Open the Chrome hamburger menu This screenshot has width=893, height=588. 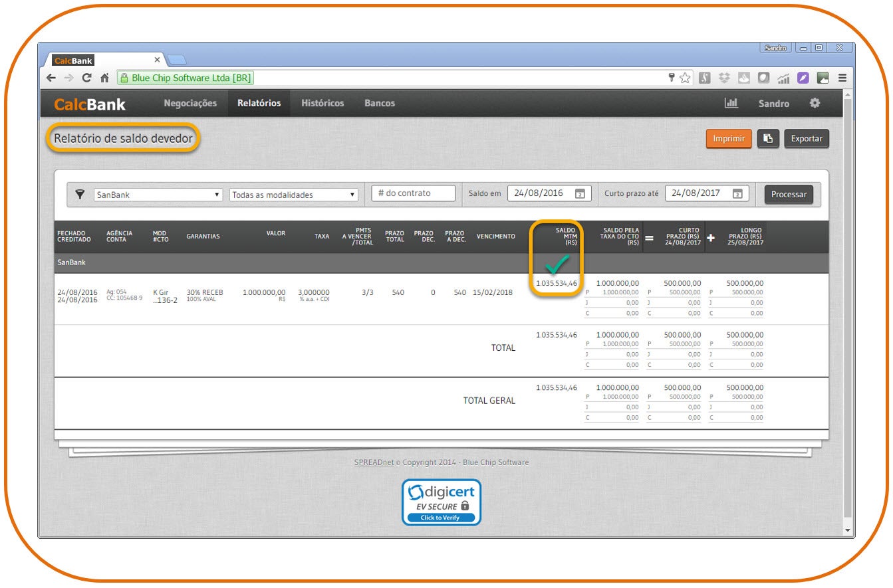coord(842,78)
